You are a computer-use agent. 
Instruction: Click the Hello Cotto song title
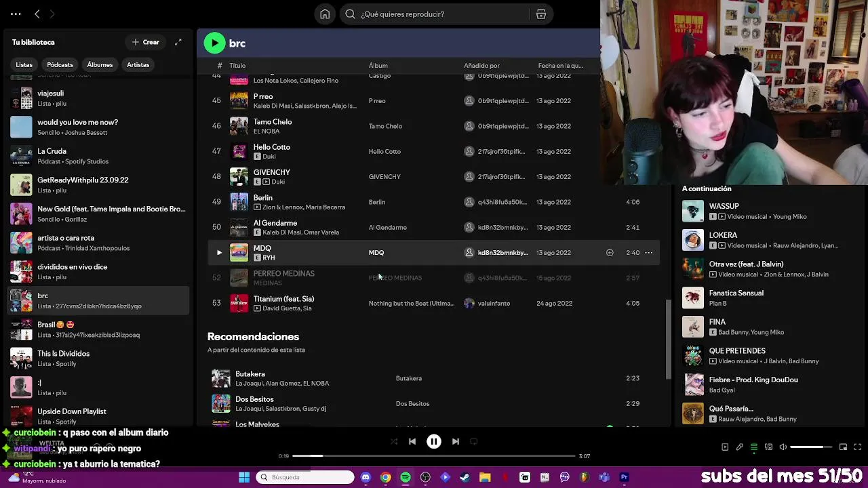coord(271,147)
